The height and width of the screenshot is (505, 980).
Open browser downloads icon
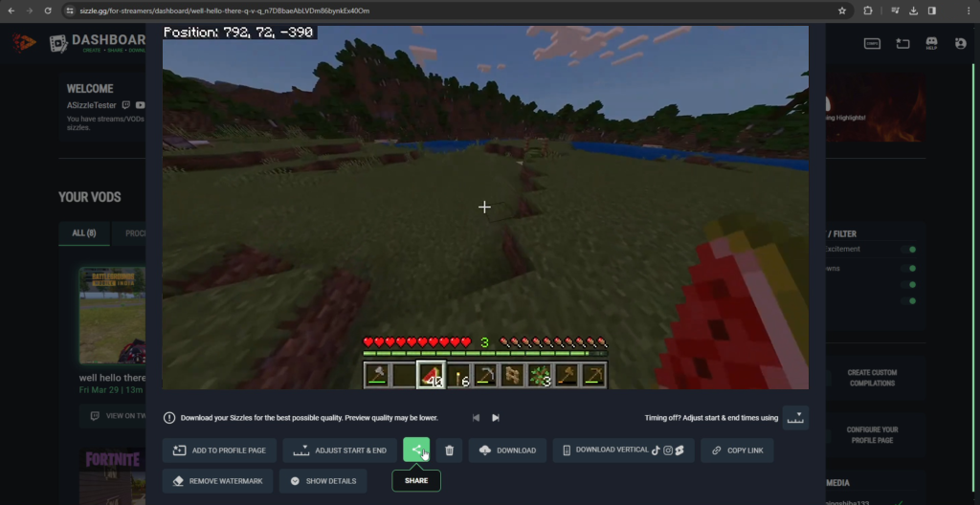click(x=914, y=11)
